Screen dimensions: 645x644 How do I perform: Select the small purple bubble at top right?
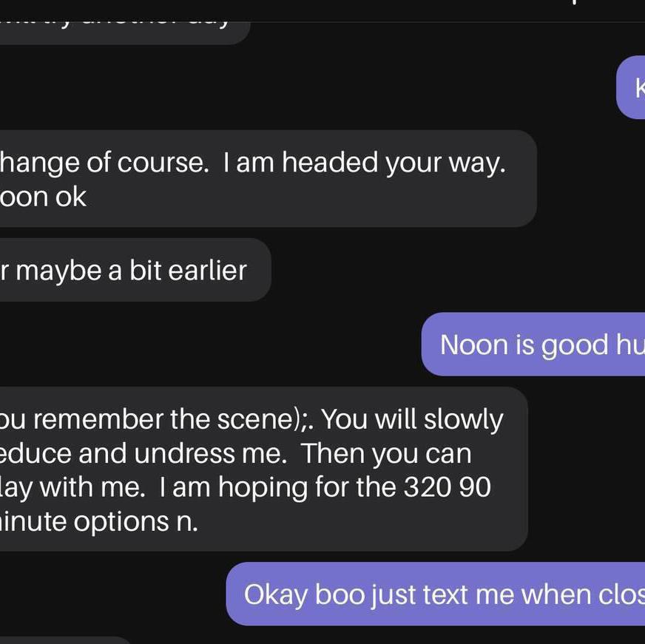(x=632, y=87)
